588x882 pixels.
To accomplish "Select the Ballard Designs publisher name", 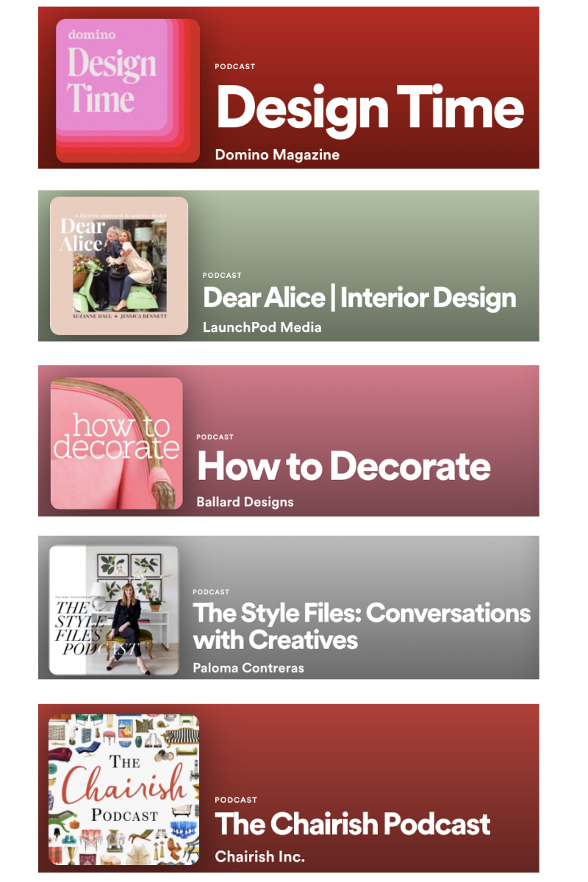I will 245,502.
